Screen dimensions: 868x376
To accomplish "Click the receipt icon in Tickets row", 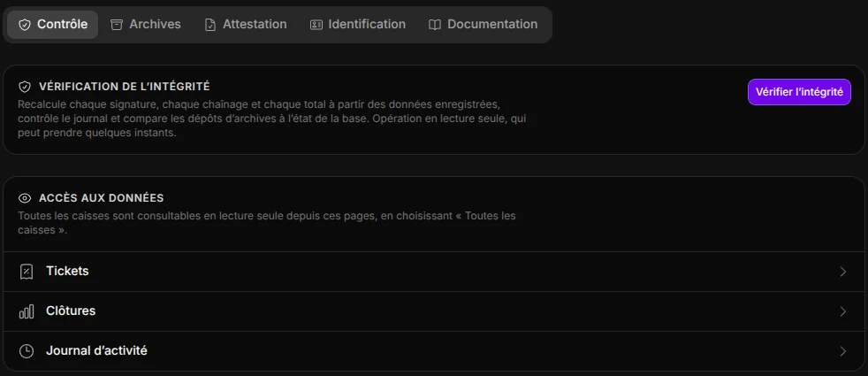I will [x=26, y=272].
